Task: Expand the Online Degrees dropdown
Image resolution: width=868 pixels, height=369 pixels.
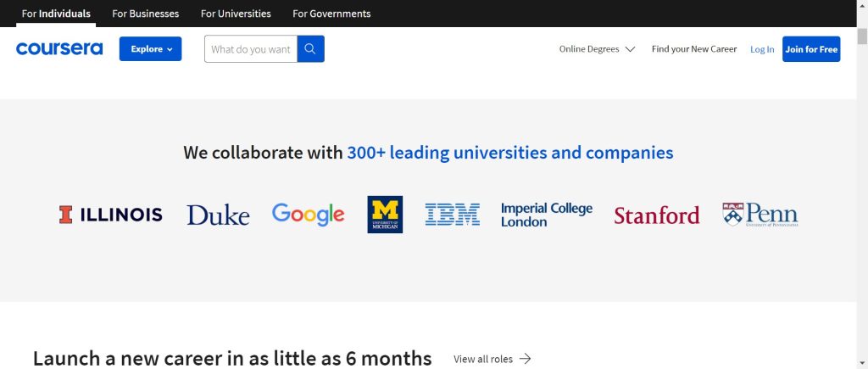Action: 597,49
